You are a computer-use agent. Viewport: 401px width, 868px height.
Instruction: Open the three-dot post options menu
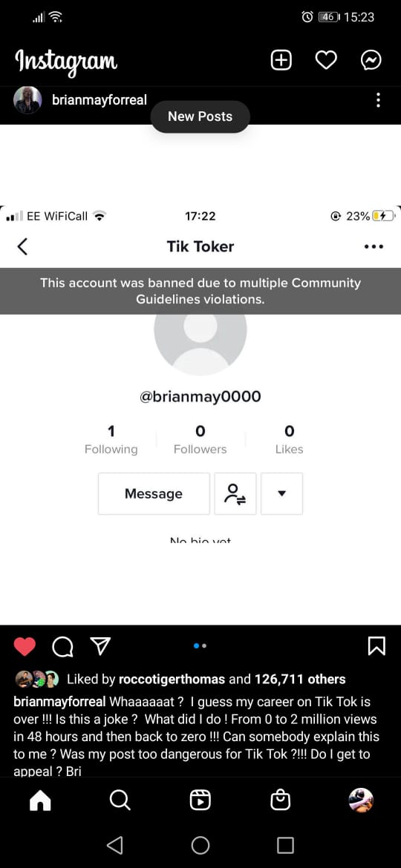coord(378,100)
